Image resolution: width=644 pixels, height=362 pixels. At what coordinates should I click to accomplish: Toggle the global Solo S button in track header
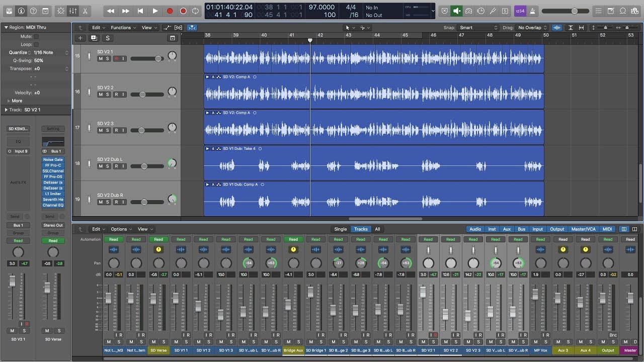(107, 38)
